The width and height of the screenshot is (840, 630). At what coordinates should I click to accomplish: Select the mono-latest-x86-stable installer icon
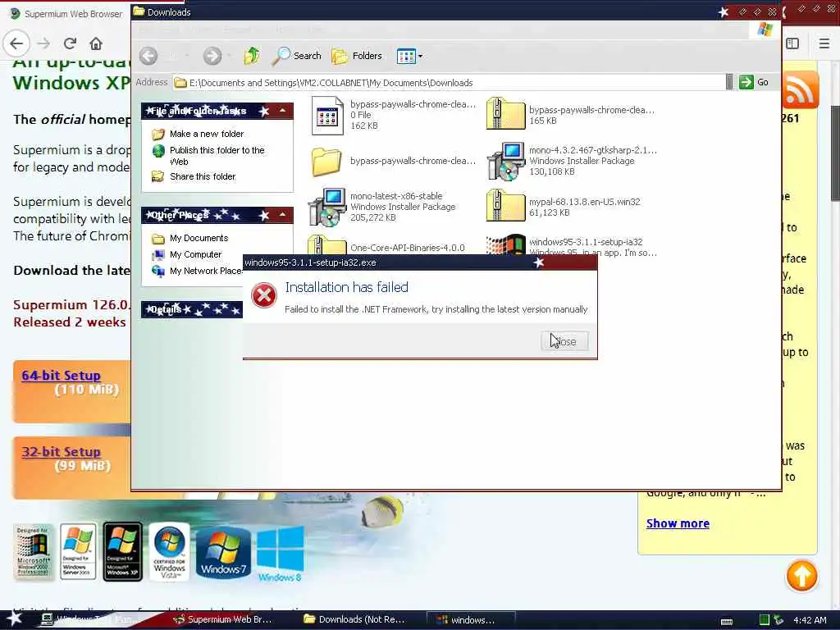pyautogui.click(x=326, y=207)
